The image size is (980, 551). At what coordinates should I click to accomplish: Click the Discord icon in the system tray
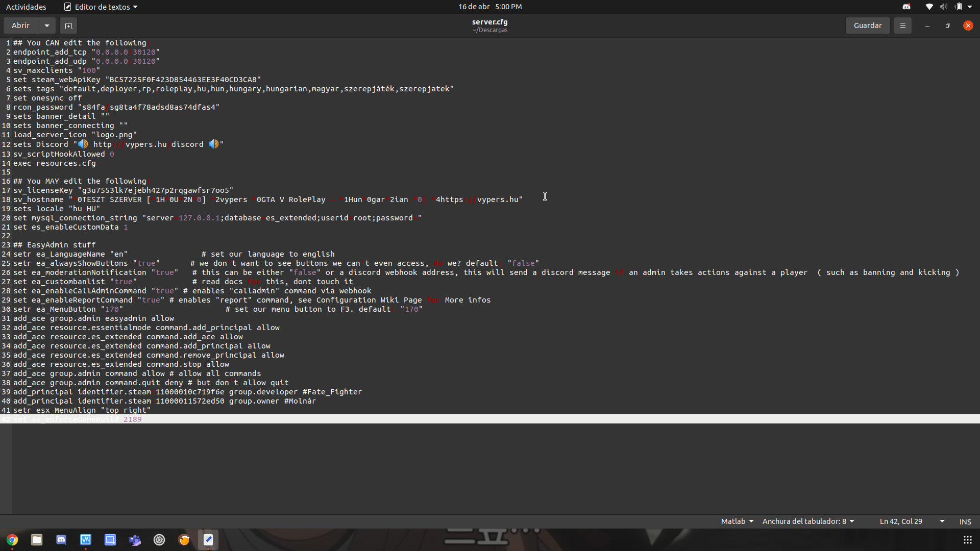tap(907, 7)
